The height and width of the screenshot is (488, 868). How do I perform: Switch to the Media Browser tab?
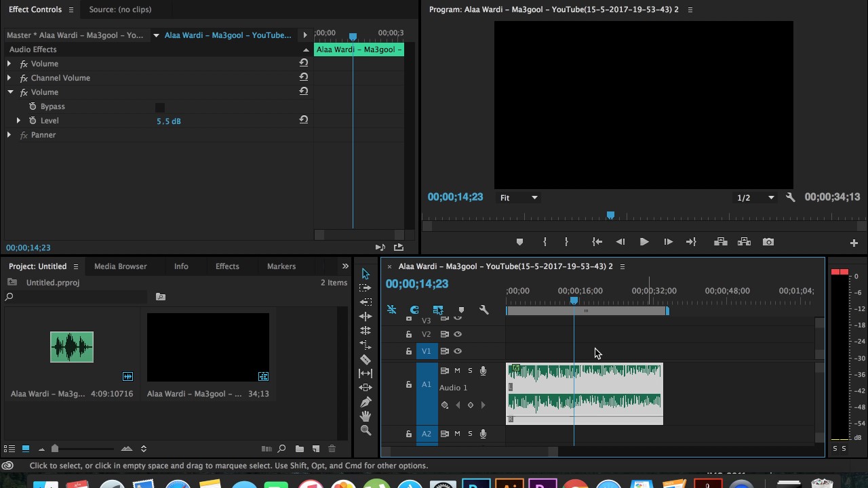coord(120,266)
